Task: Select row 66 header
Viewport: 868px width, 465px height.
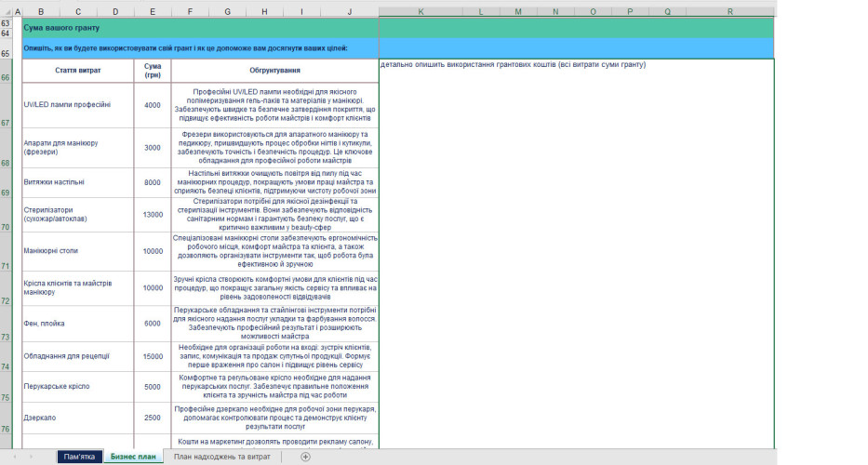Action: 6,77
